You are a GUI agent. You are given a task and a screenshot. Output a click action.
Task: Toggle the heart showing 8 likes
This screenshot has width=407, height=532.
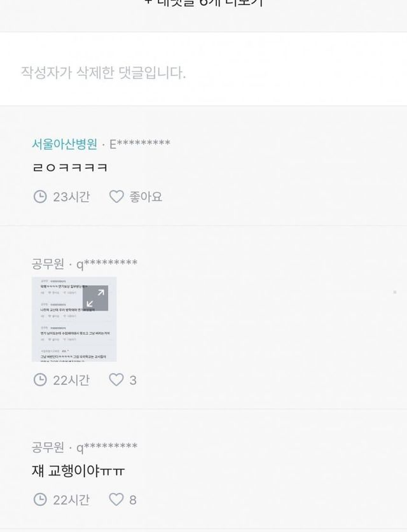[116, 499]
